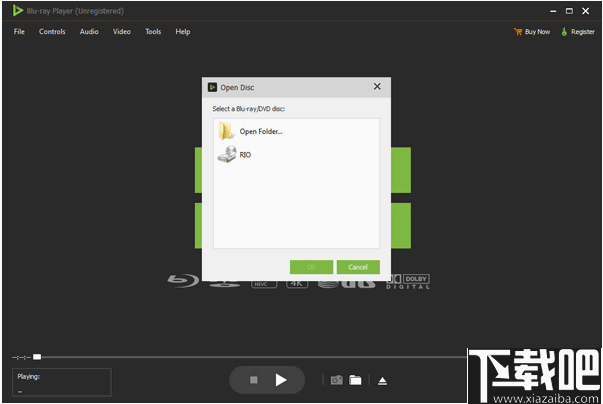Viewport: 603px width, 404px height.
Task: Minimize the Blu-ray Player window
Action: [x=553, y=11]
